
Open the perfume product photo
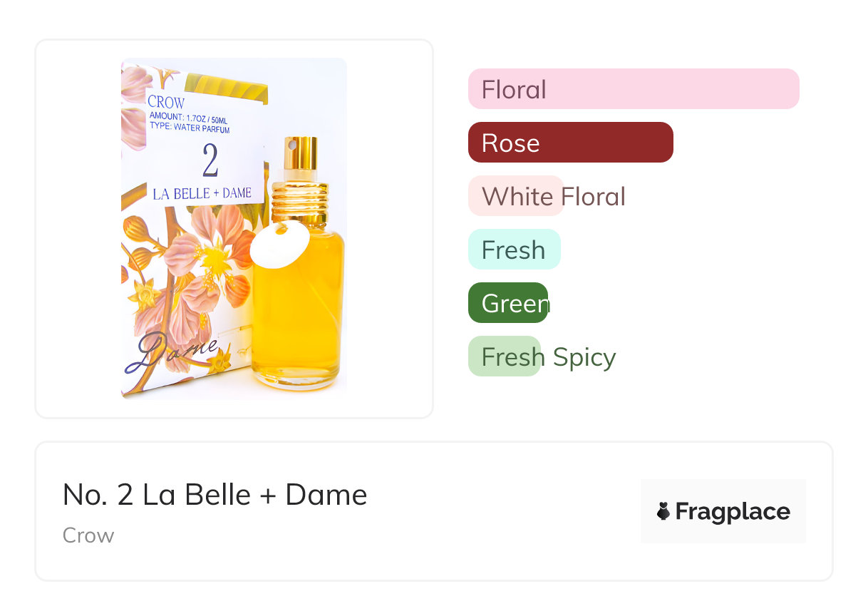[234, 229]
